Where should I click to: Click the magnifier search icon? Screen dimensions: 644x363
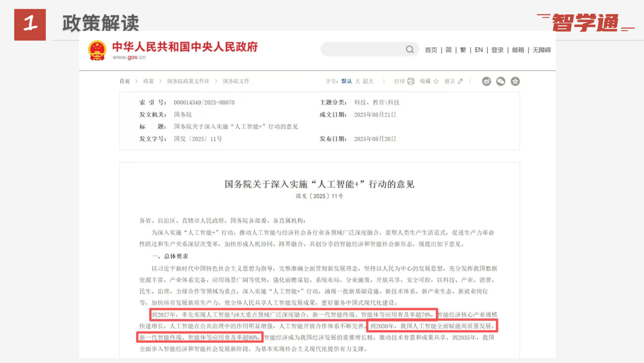[410, 49]
